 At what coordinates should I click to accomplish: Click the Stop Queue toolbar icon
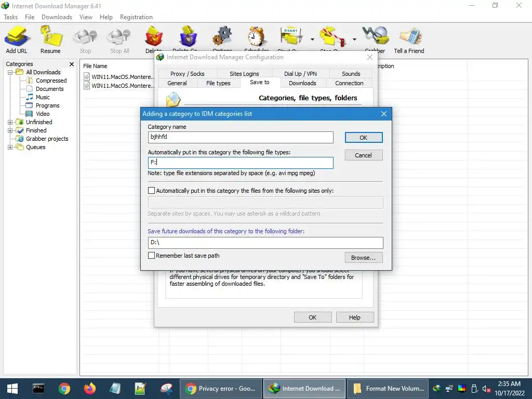[332, 39]
